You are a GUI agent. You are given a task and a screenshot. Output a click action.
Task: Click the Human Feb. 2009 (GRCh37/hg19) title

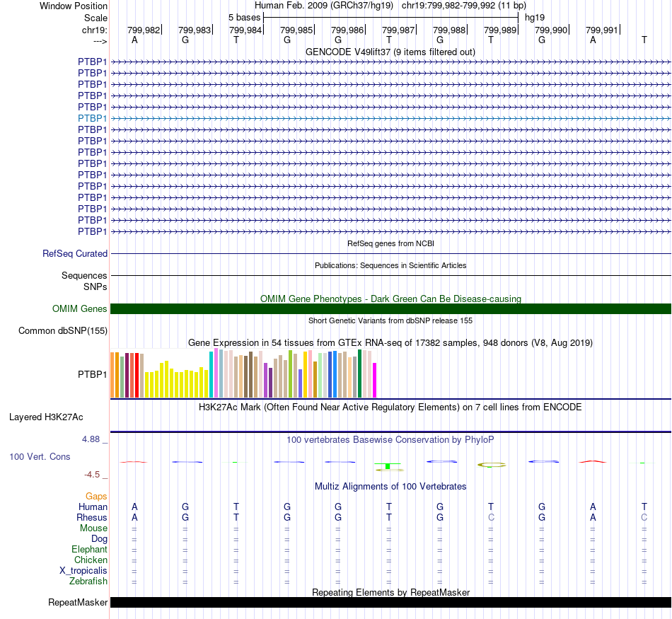[x=324, y=6]
